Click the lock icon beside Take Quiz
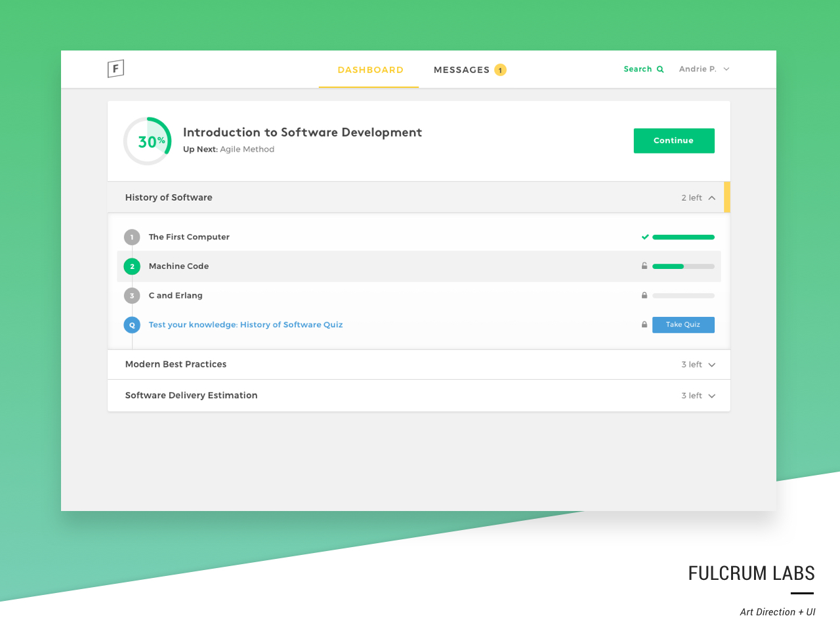The width and height of the screenshot is (840, 635). click(x=644, y=325)
